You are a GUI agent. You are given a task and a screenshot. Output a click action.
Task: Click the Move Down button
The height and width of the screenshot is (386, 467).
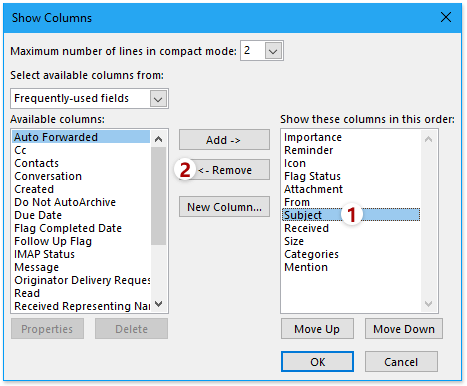tap(404, 329)
